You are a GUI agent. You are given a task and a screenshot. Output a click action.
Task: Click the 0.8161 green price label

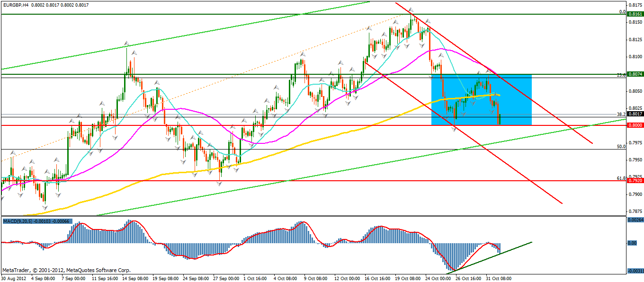635,15
